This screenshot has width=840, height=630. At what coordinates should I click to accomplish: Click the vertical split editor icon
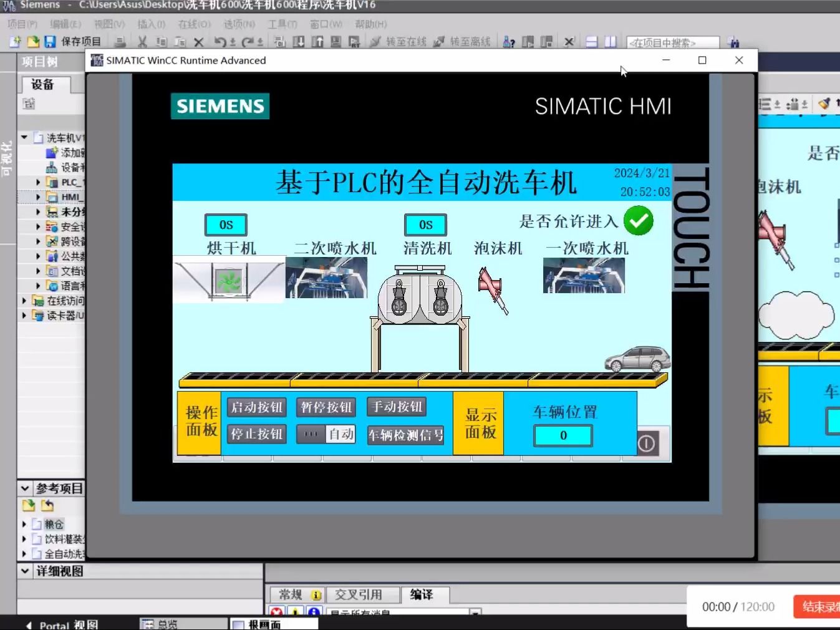click(x=611, y=42)
